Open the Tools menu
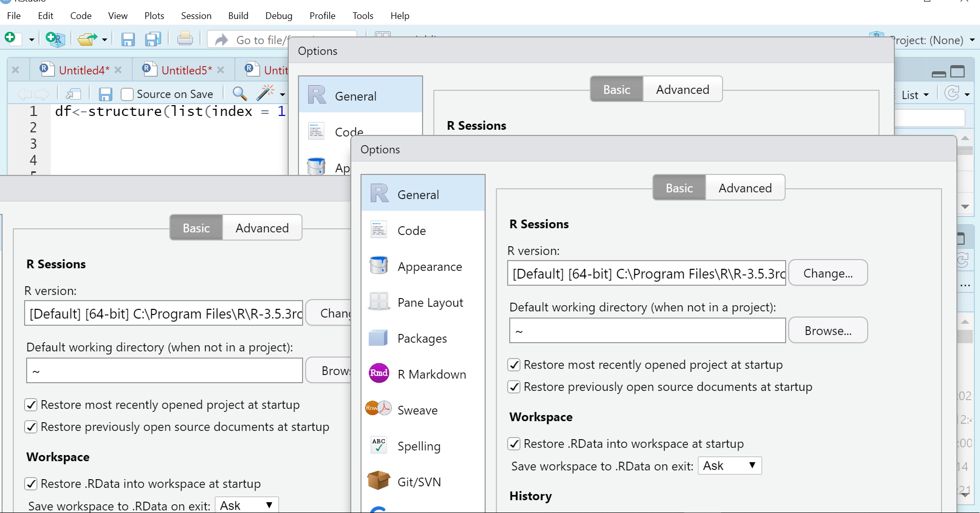This screenshot has width=980, height=513. pyautogui.click(x=363, y=16)
